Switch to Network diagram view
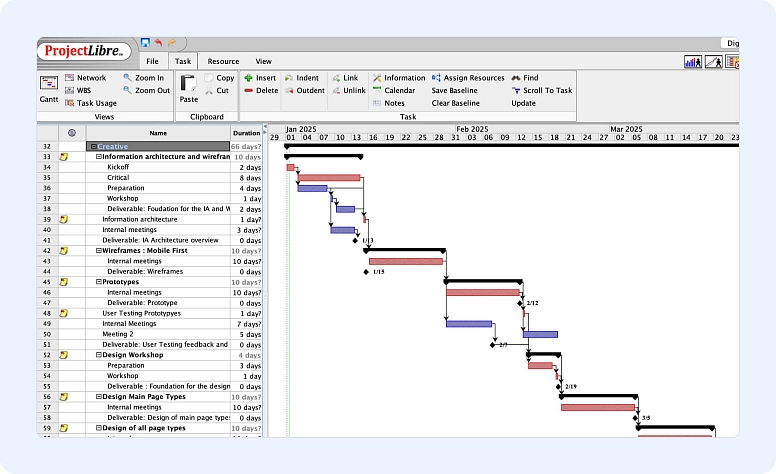The width and height of the screenshot is (776, 474). (85, 78)
